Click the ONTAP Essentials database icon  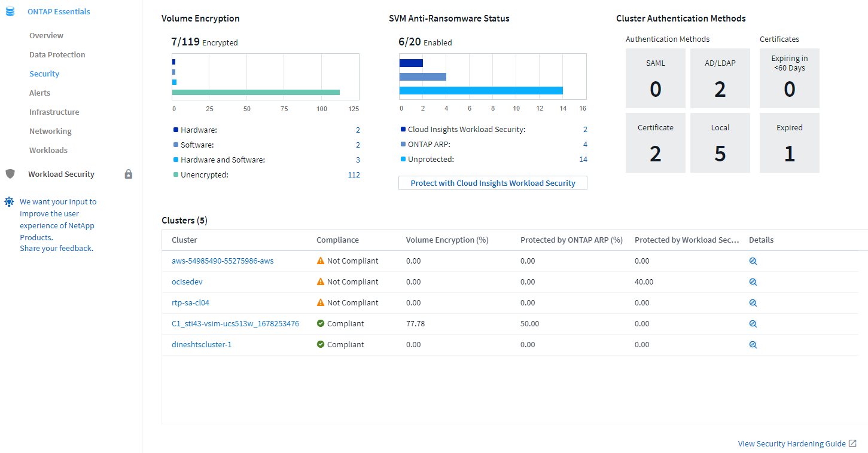pos(10,11)
